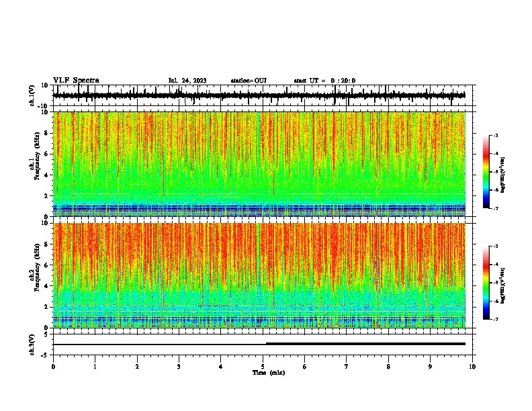532x411 pixels.
Task: Click the ch.3 axis tick label '5'
Action: pyautogui.click(x=46, y=334)
